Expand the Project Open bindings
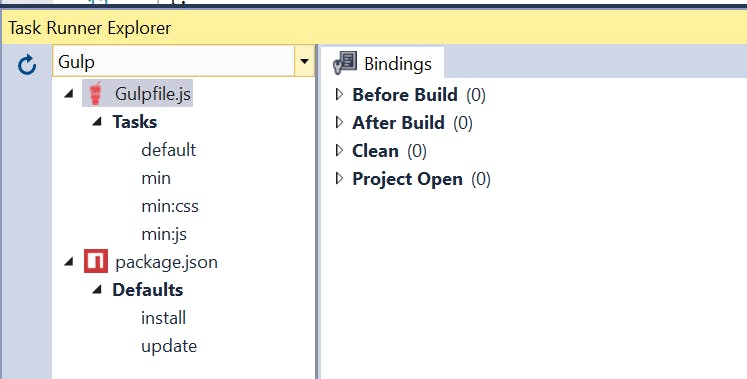 [339, 179]
